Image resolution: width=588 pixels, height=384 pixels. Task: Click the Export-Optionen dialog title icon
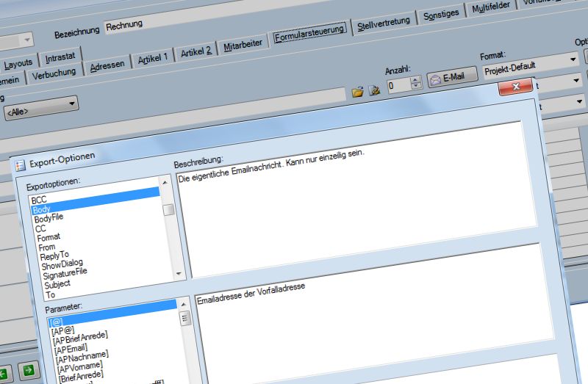(21, 164)
